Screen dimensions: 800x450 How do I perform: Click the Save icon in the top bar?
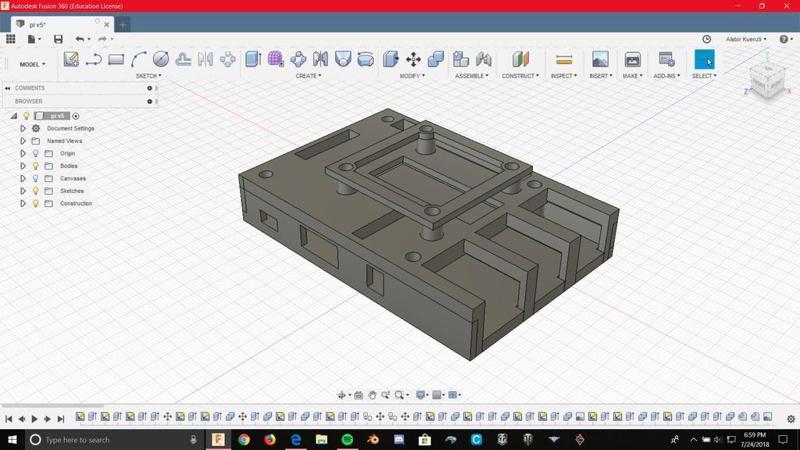coord(58,39)
